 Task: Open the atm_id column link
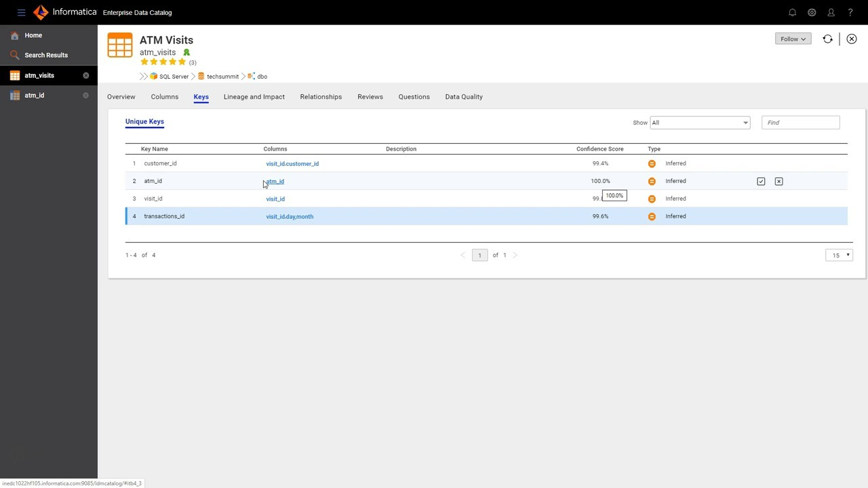coord(275,182)
